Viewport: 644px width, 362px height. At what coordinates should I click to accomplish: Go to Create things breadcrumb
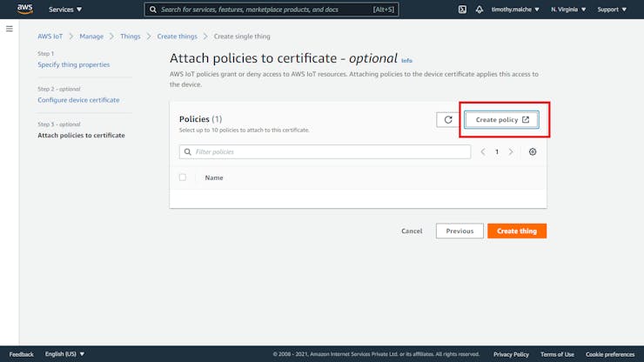pyautogui.click(x=177, y=37)
